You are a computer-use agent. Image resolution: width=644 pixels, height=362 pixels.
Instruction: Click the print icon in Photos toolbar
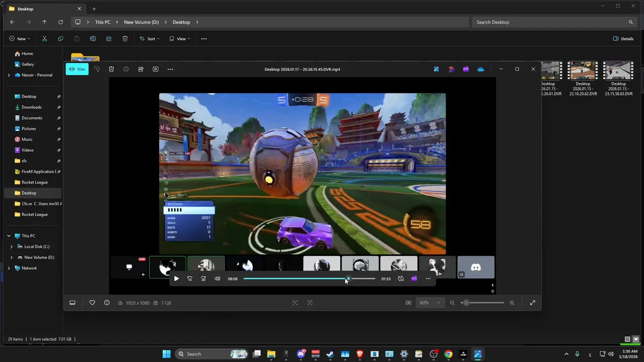(126, 69)
